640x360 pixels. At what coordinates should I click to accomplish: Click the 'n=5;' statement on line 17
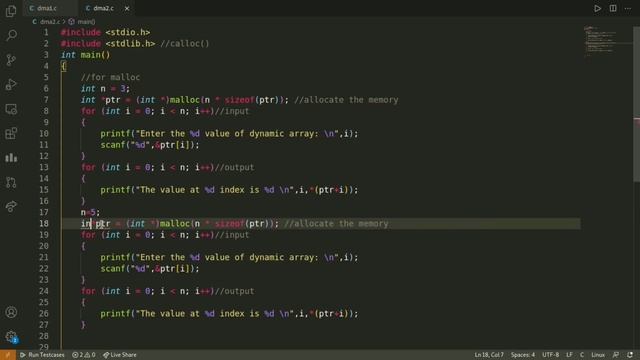(90, 212)
